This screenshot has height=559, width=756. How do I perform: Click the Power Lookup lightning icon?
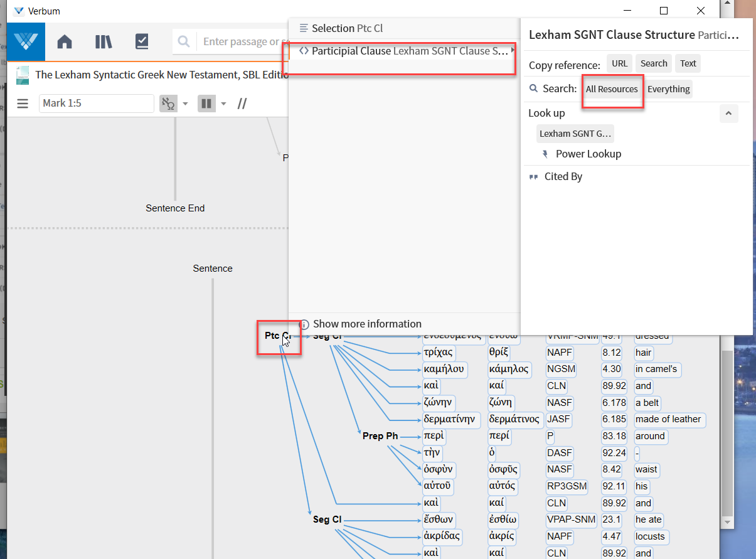(544, 154)
